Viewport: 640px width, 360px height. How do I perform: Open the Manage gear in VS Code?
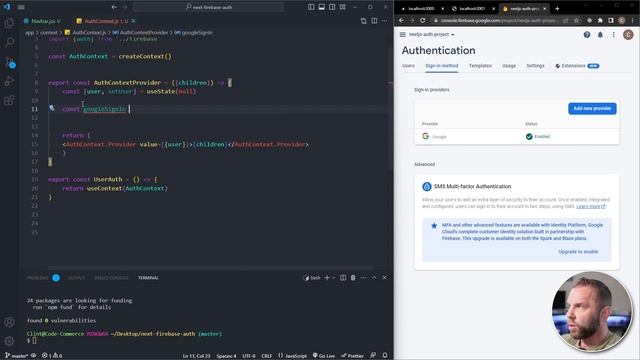9,341
